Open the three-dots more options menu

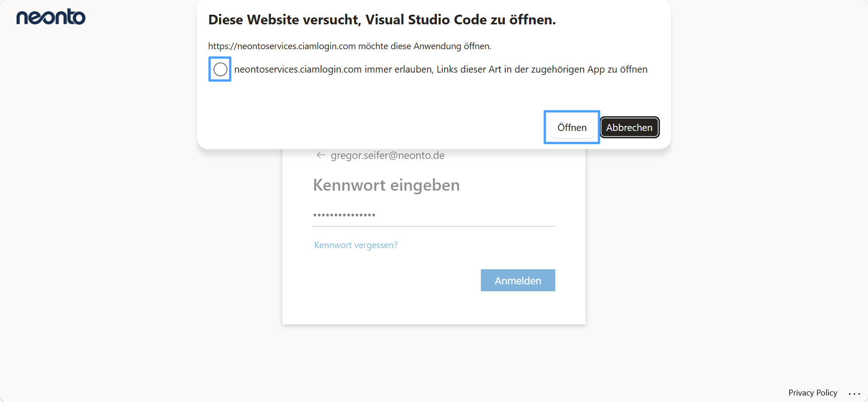[x=854, y=393]
